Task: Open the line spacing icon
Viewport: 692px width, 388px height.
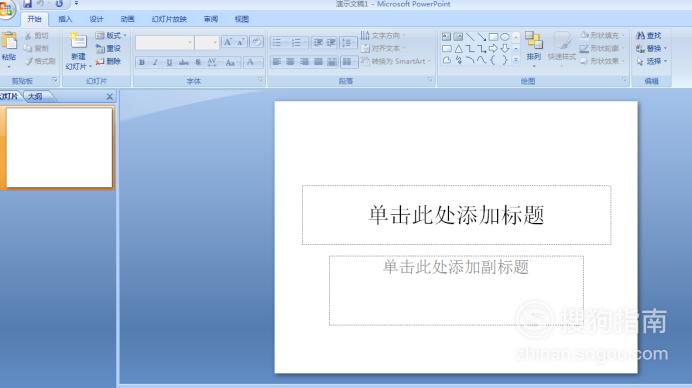Action: click(x=347, y=42)
